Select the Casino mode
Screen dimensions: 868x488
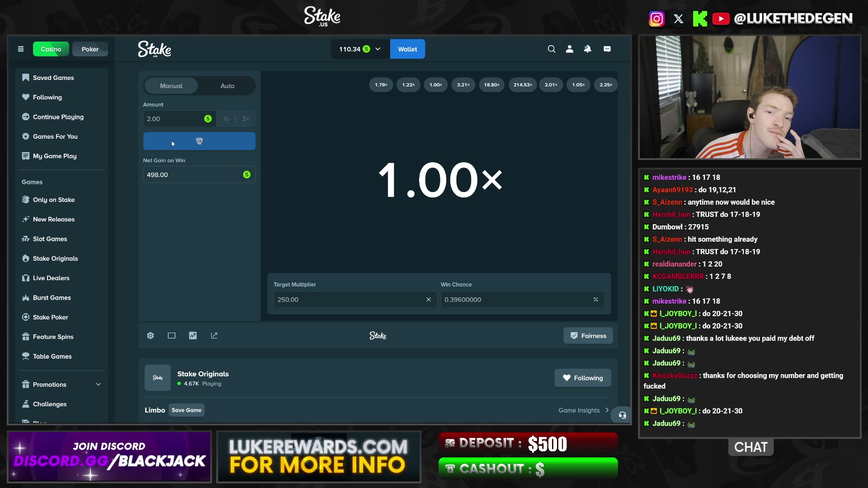(51, 49)
